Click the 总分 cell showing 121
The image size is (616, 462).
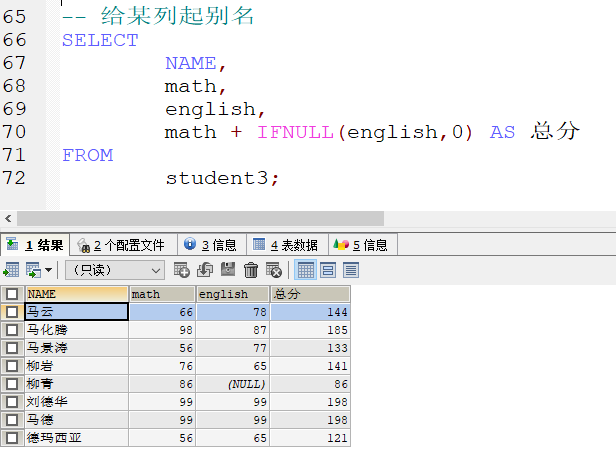[310, 438]
